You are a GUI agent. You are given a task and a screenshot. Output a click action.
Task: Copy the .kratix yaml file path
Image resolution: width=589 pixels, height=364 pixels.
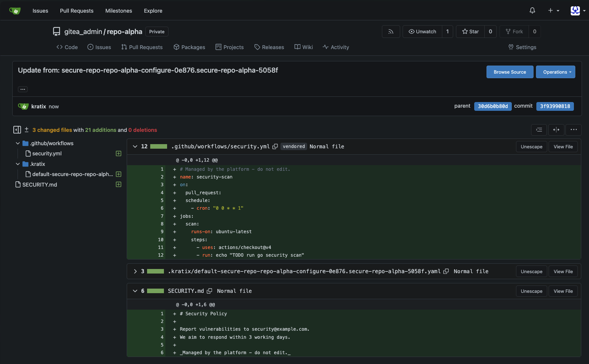[x=446, y=271]
